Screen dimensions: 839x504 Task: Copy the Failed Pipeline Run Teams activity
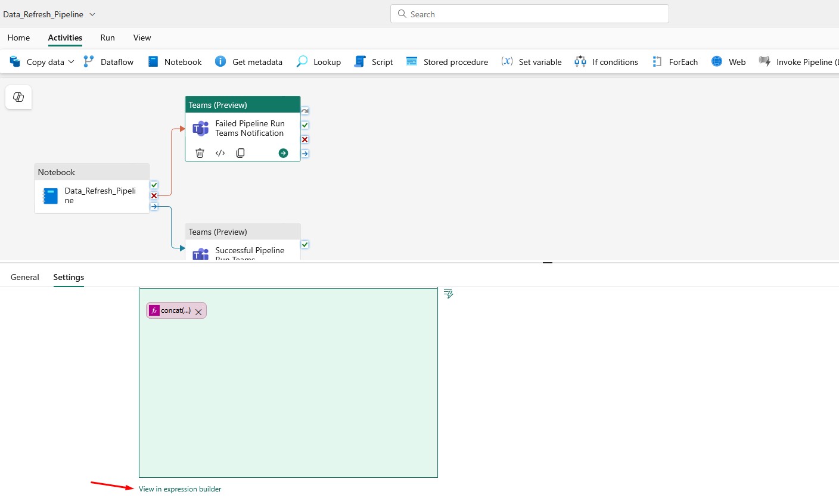coord(240,153)
